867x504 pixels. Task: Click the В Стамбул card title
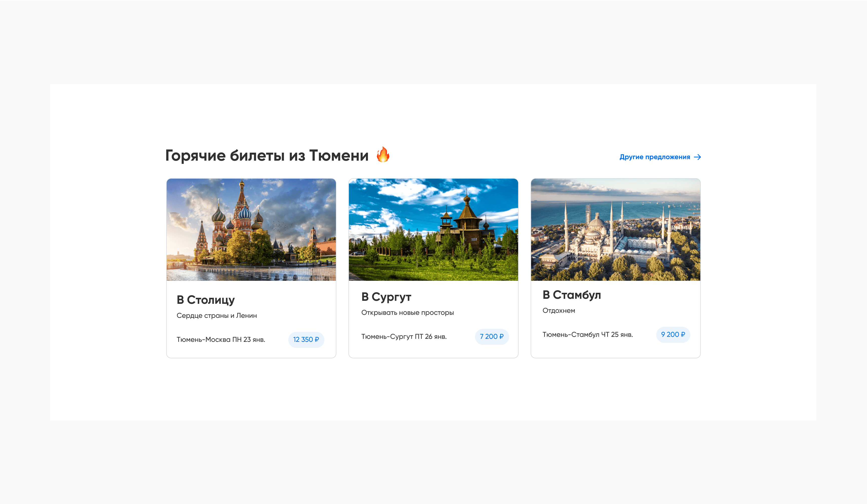[571, 295]
